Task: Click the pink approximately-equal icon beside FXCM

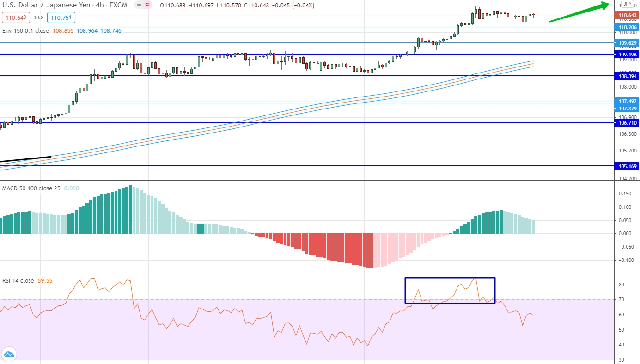Action: click(x=148, y=5)
